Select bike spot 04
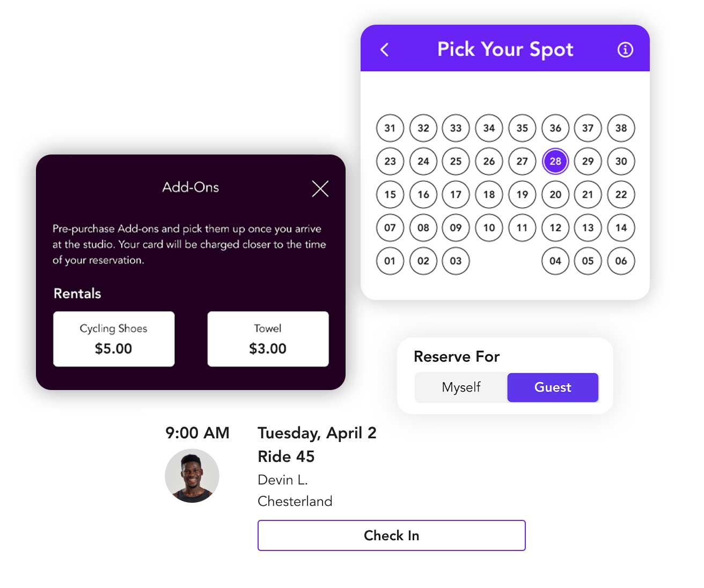 click(x=555, y=261)
